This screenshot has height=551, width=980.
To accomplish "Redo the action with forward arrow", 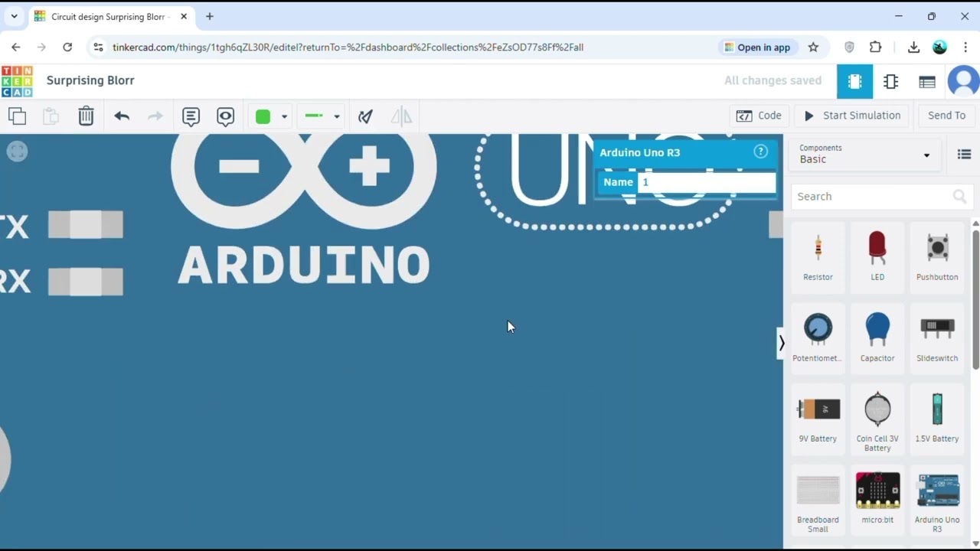I will point(155,116).
